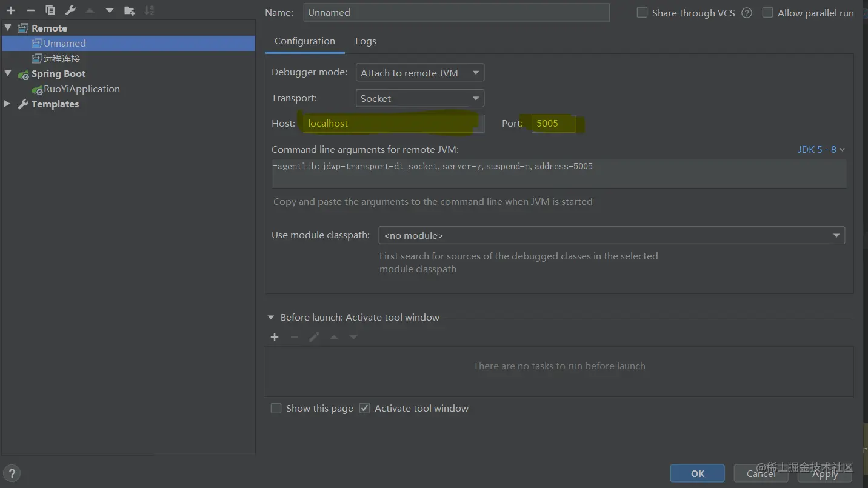Click the copy configuration icon
Image resolution: width=868 pixels, height=488 pixels.
click(x=50, y=10)
